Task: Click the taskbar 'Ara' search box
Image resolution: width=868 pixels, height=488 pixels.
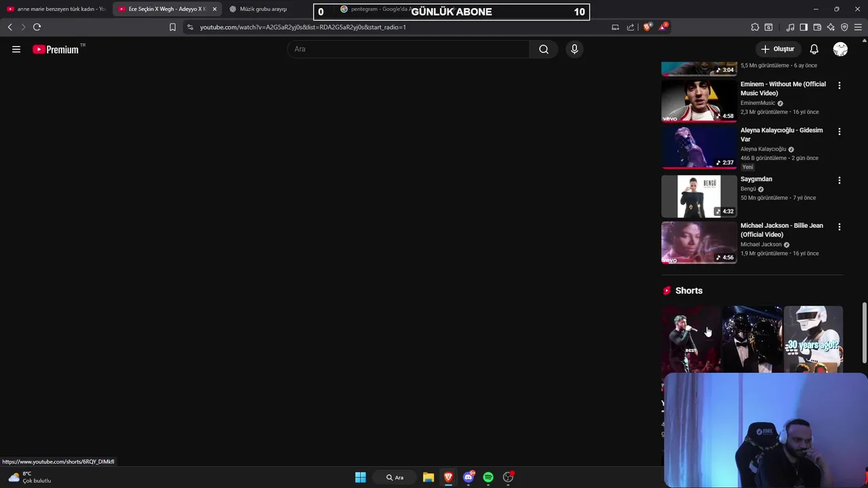Action: point(395,477)
